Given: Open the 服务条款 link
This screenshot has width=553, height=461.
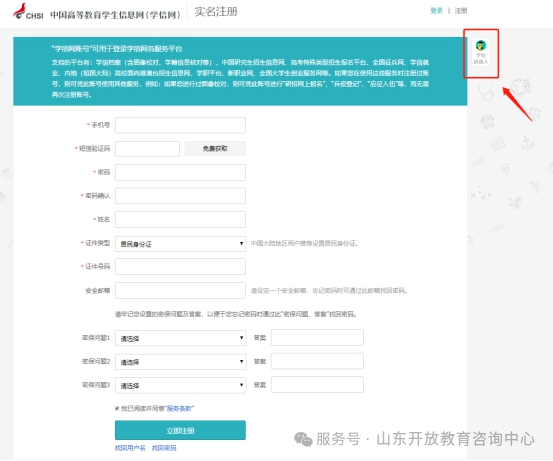Looking at the screenshot, I should pyautogui.click(x=179, y=408).
